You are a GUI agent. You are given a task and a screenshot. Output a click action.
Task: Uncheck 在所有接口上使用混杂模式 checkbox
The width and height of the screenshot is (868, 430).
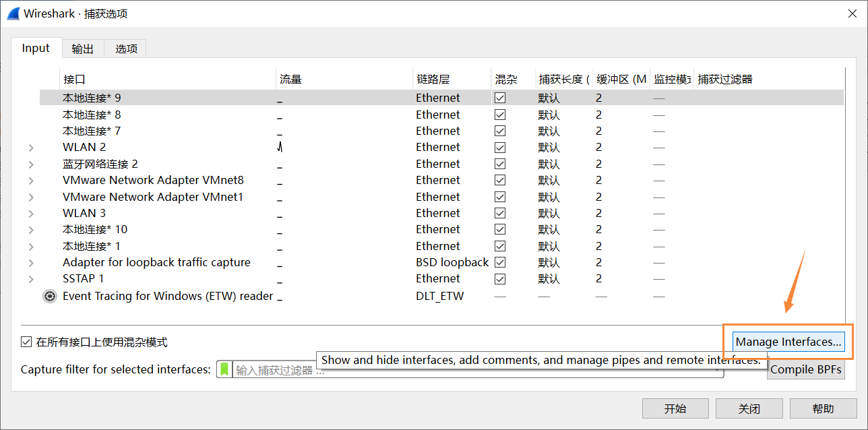click(x=26, y=342)
